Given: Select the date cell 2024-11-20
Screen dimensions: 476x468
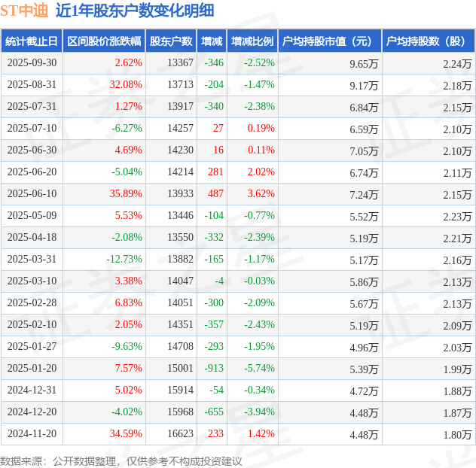Looking at the screenshot, I should pos(32,433).
